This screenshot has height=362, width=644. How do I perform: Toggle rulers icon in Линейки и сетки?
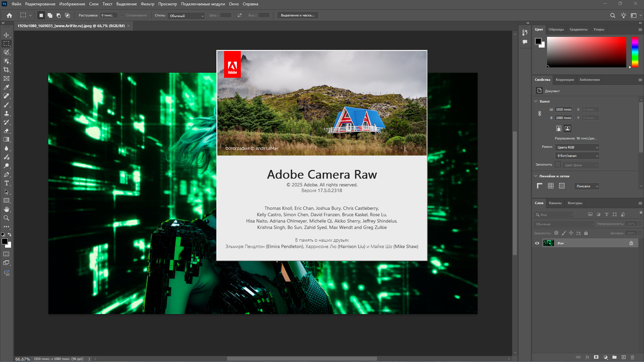pyautogui.click(x=539, y=186)
